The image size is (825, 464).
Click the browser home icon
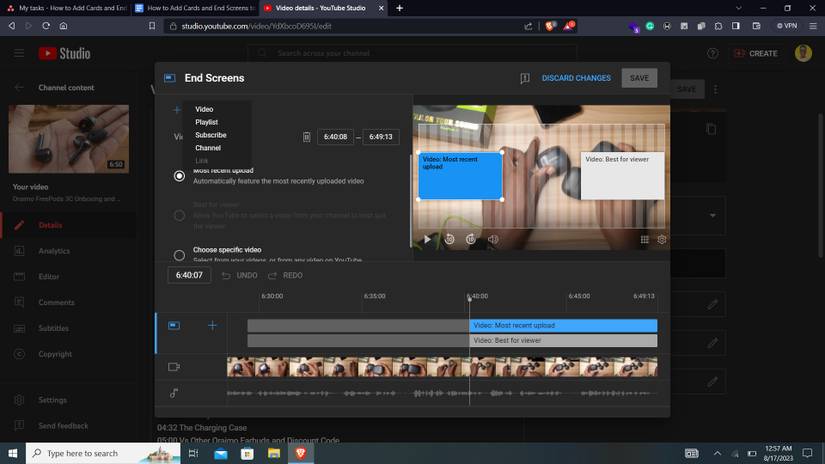(x=63, y=26)
